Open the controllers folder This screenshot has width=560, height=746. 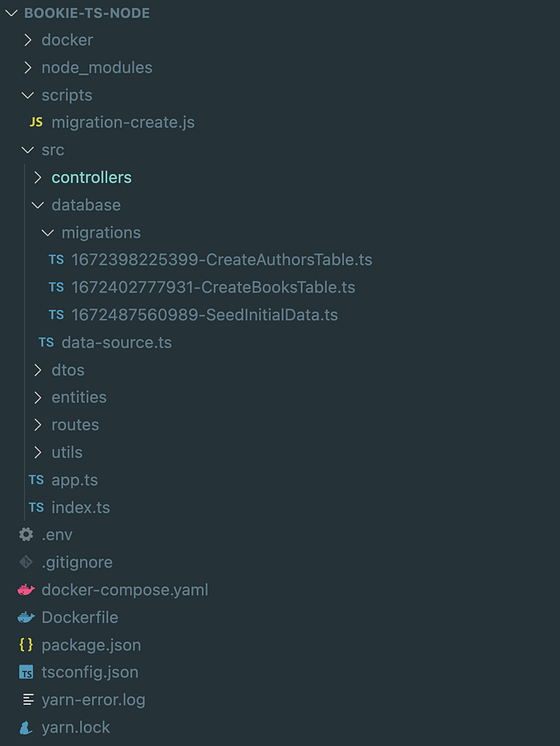coord(92,177)
